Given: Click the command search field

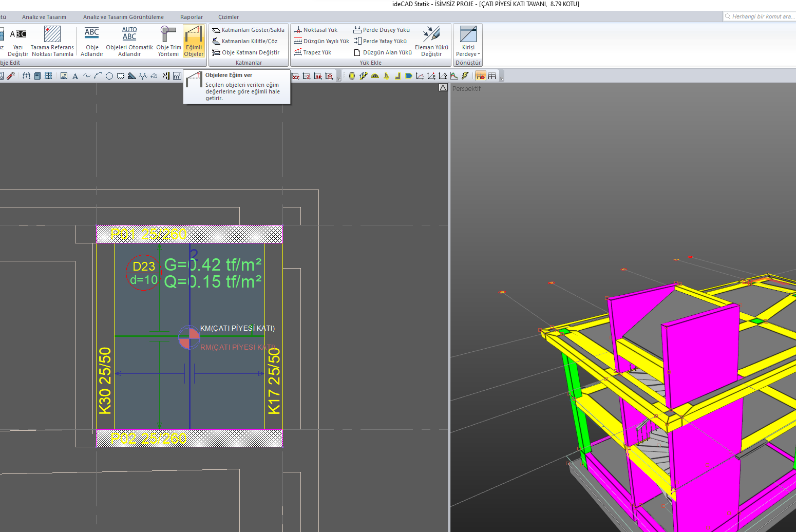Looking at the screenshot, I should tap(759, 16).
